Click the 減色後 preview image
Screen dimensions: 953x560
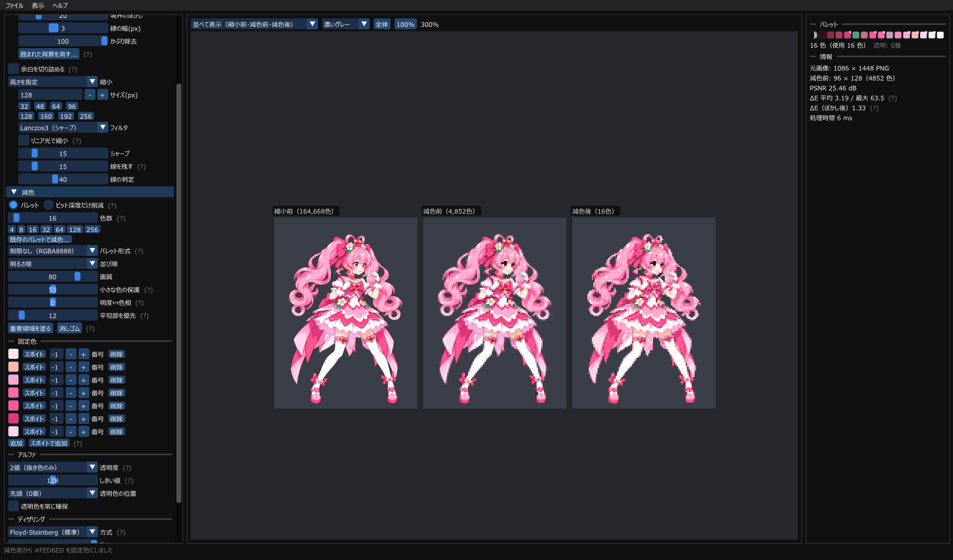coord(644,313)
